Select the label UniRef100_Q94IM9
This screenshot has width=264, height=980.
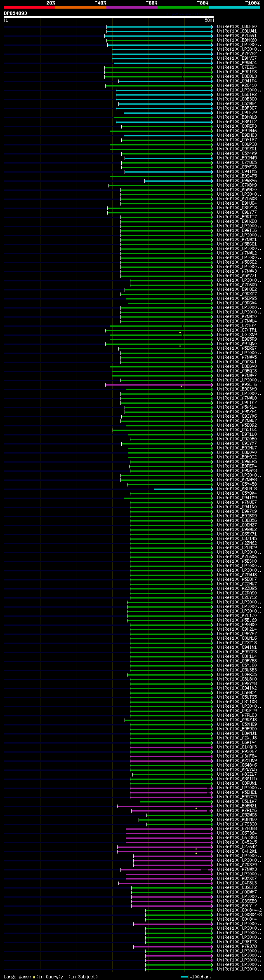[237, 498]
